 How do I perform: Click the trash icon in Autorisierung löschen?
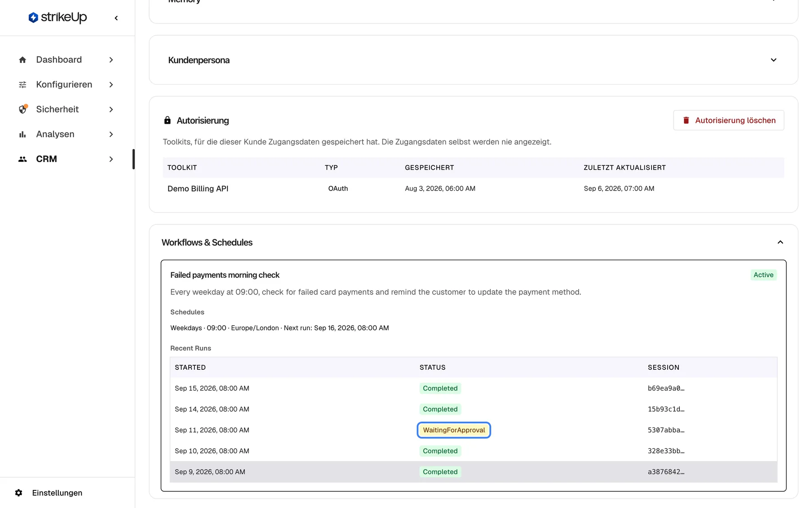click(x=686, y=120)
